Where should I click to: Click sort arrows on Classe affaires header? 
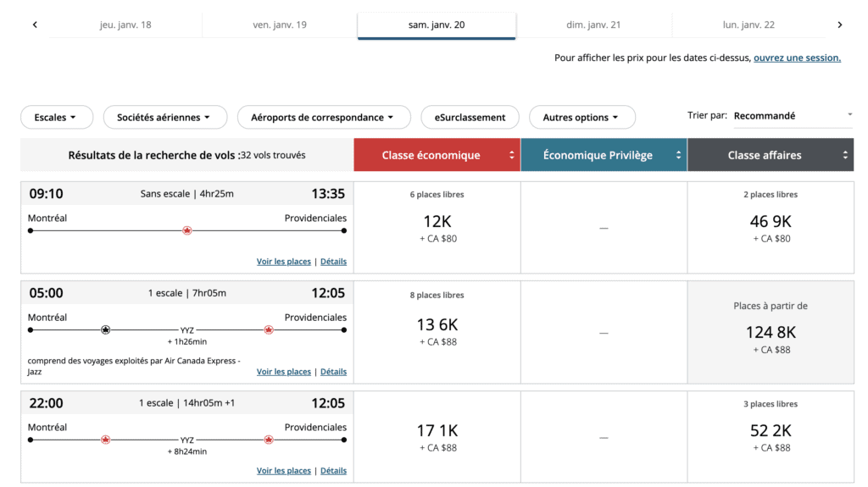[844, 155]
